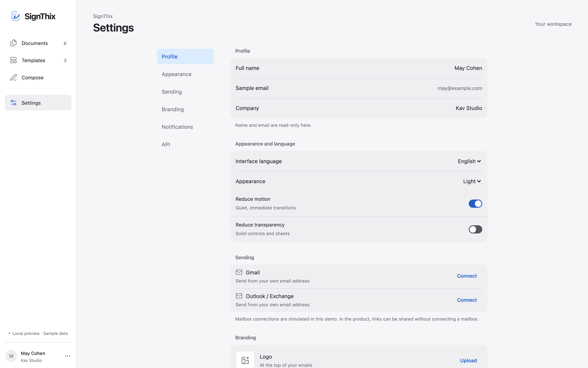This screenshot has width=588, height=368.
Task: Click the Logo image placeholder icon
Action: [245, 360]
